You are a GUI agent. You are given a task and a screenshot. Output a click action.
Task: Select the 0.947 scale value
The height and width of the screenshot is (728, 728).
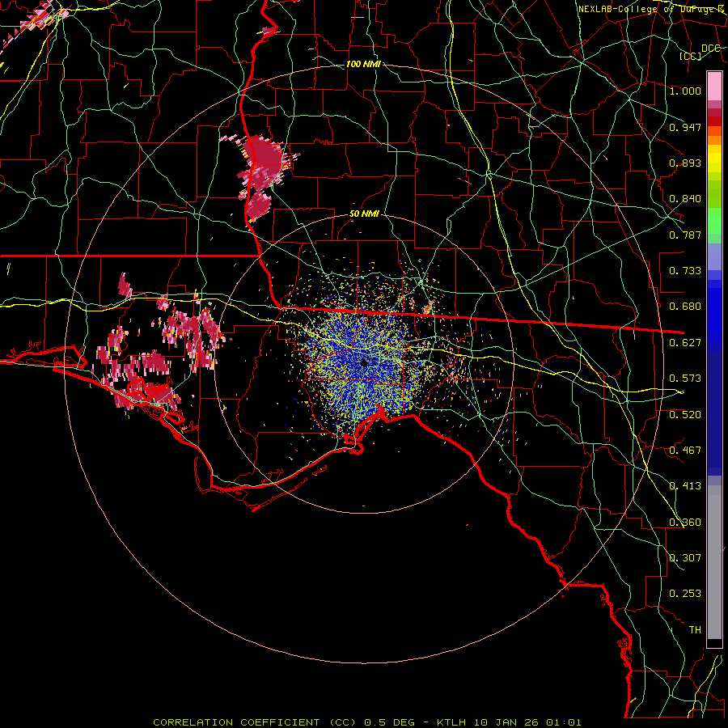(685, 127)
